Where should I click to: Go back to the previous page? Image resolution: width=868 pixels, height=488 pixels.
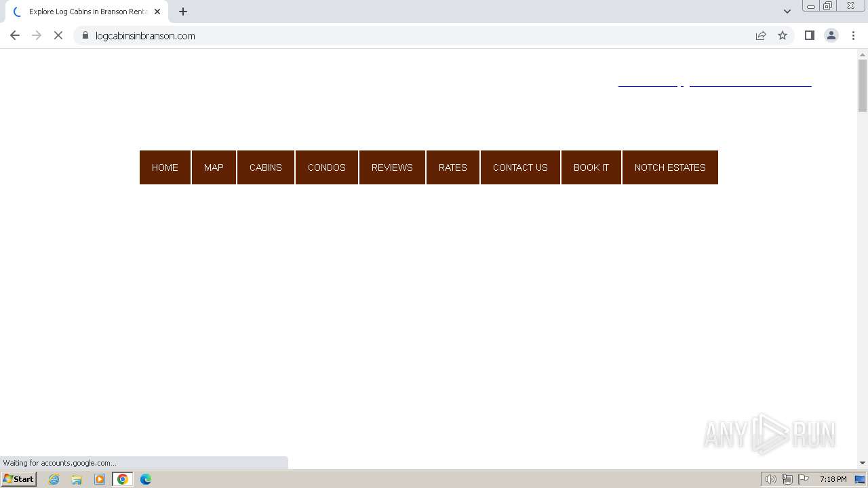point(15,35)
